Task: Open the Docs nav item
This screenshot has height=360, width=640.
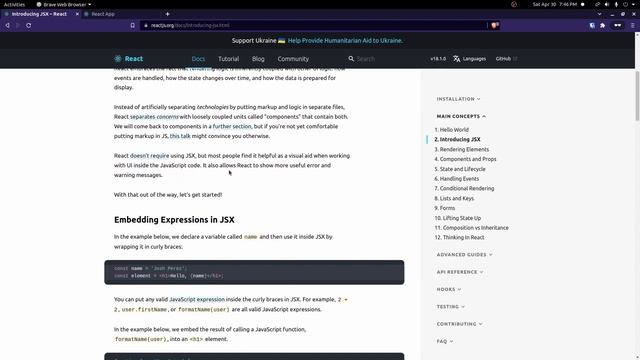Action: click(198, 59)
